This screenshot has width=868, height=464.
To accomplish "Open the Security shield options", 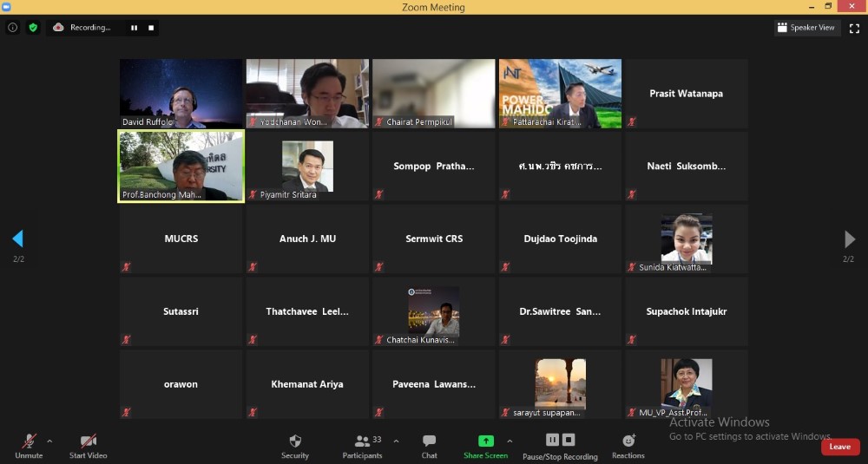I will click(295, 441).
